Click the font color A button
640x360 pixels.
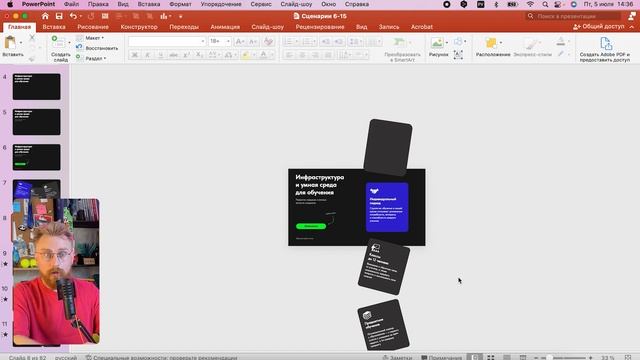click(263, 55)
